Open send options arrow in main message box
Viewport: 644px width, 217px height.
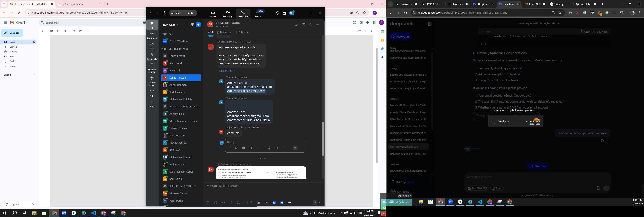(320, 203)
